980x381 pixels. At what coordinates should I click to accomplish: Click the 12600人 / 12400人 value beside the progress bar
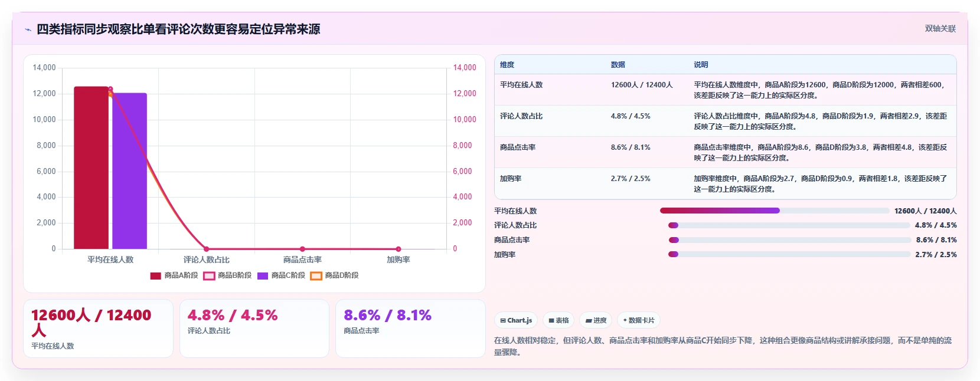coord(925,211)
